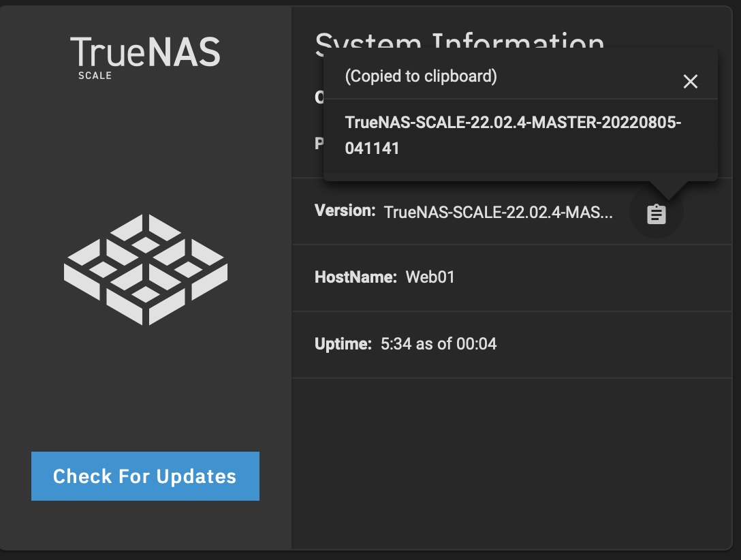Check For Updates
This screenshot has height=560, width=741.
pos(145,476)
